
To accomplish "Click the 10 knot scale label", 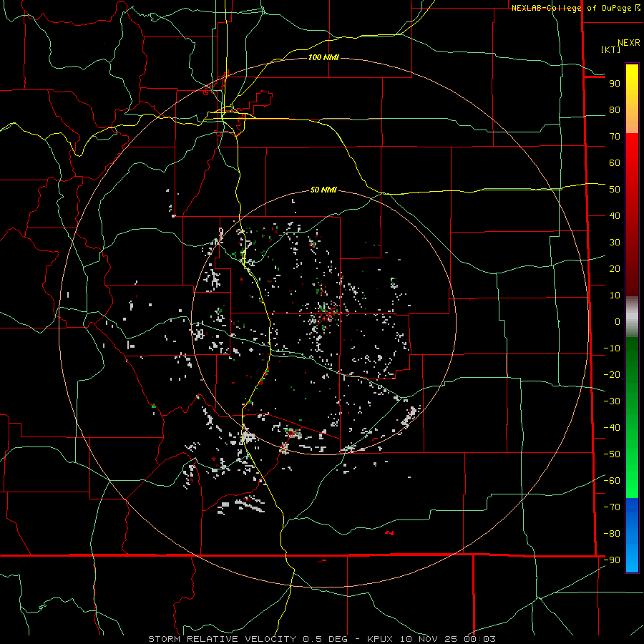I will click(x=615, y=296).
